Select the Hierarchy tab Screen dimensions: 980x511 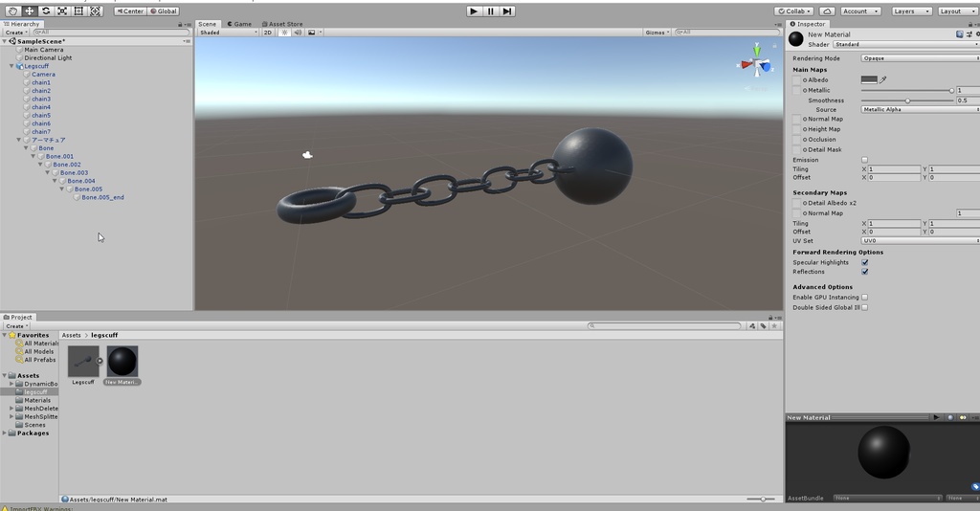[22, 24]
